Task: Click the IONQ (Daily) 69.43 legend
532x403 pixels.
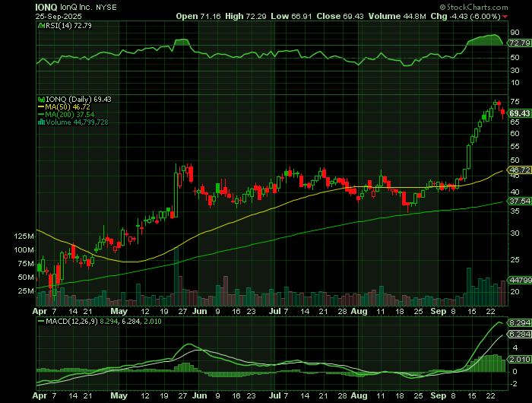Action: [78, 100]
